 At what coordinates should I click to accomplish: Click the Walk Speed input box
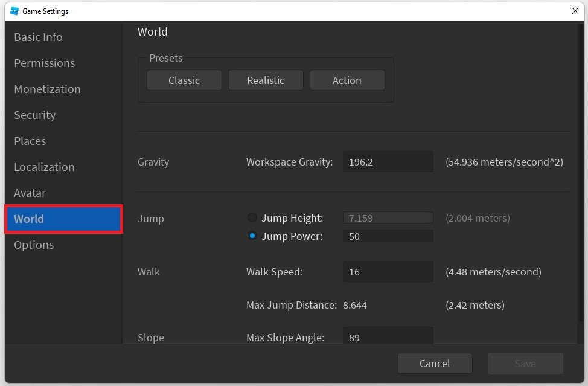click(x=388, y=272)
